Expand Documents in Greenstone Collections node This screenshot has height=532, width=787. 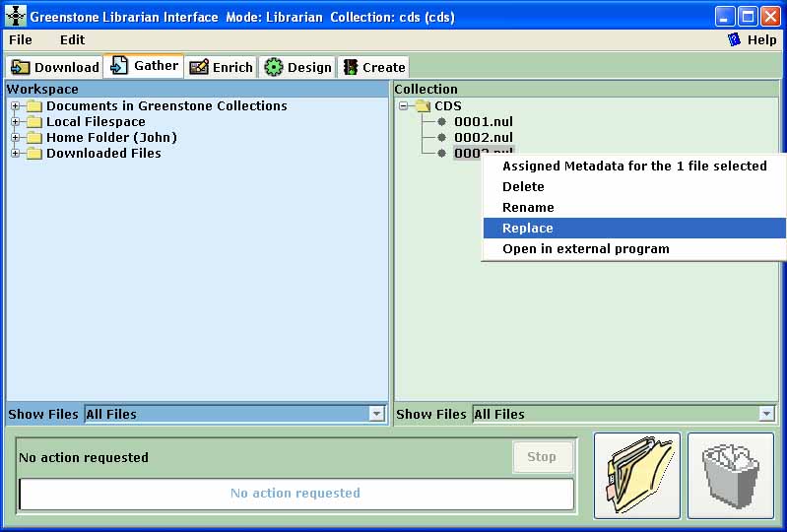coord(16,106)
